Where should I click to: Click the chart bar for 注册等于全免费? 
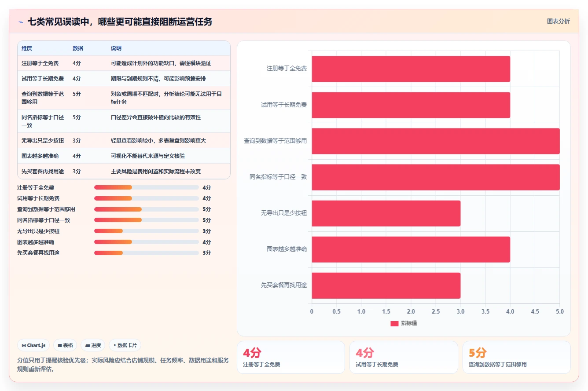point(411,69)
